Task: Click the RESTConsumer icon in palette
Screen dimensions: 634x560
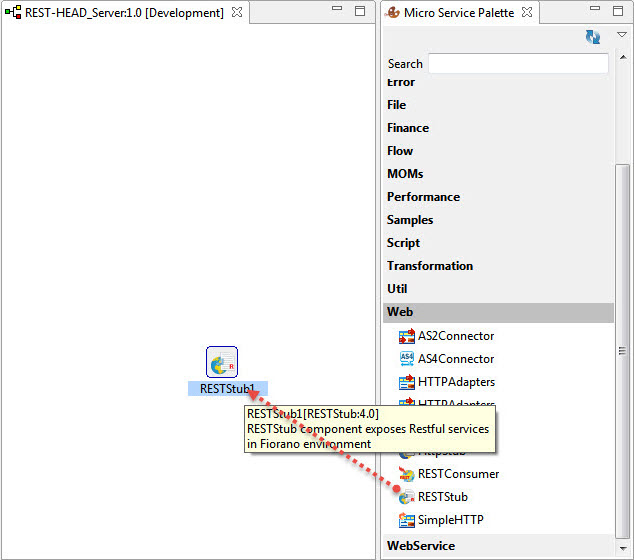Action: [x=406, y=474]
